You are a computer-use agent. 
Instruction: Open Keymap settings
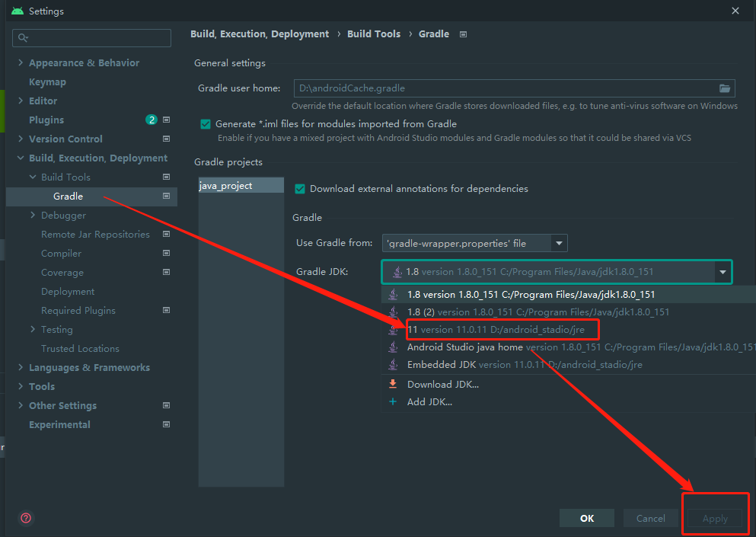47,82
